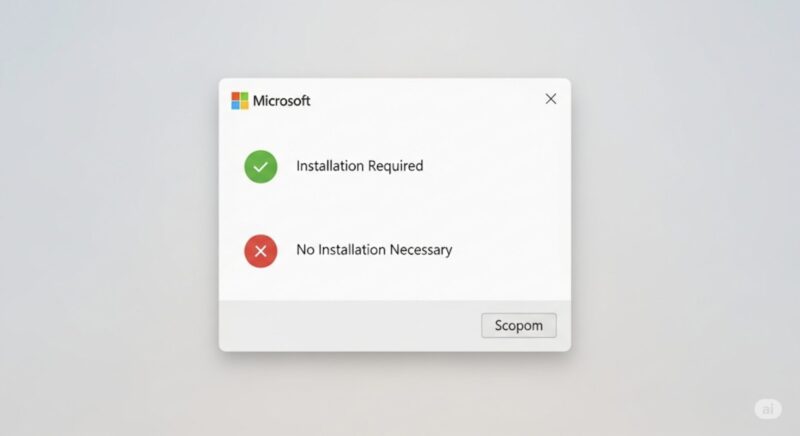Click the yellow square of Microsoft logo
This screenshot has width=800, height=436.
click(x=244, y=105)
